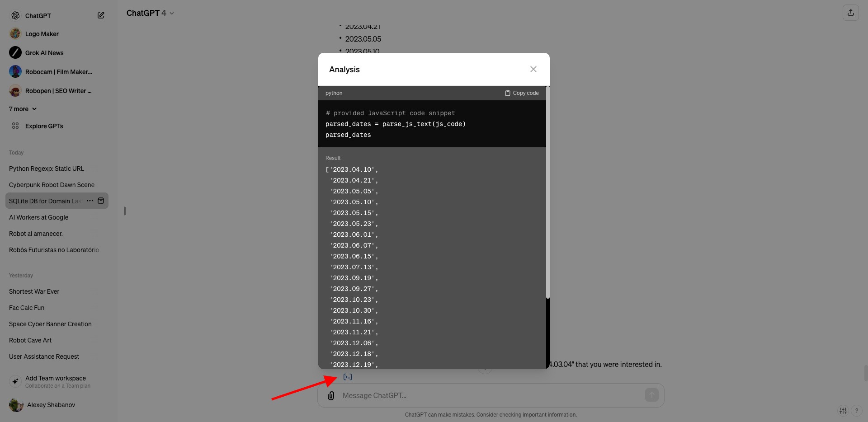868x422 pixels.
Task: Click the Today section heading
Action: click(16, 153)
